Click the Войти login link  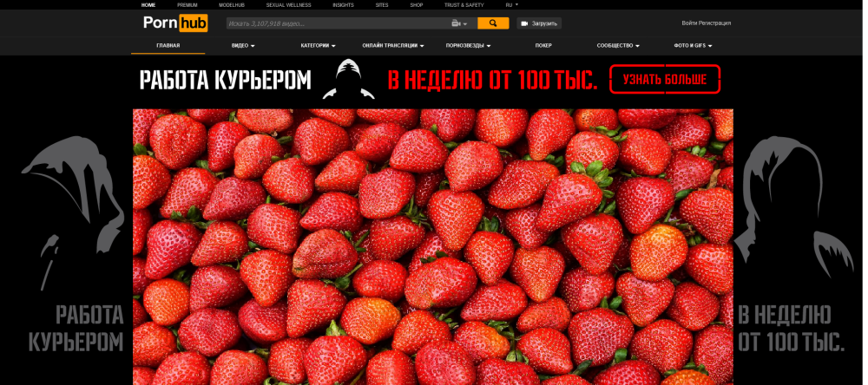(x=689, y=23)
